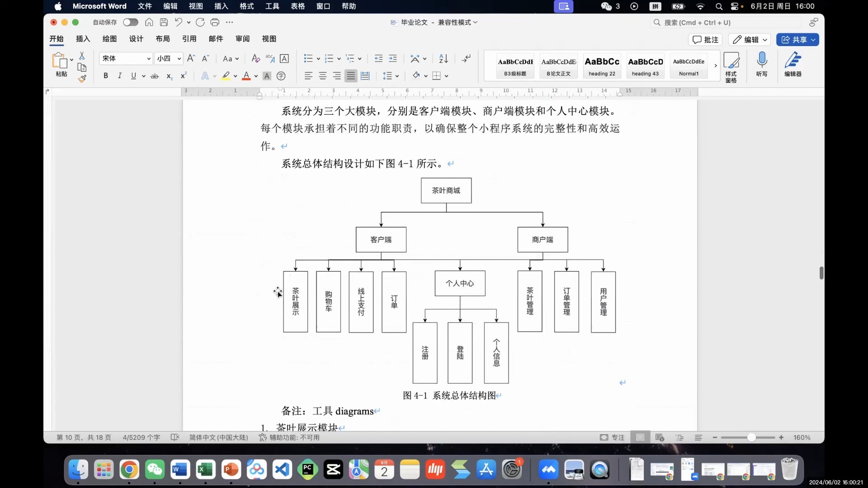This screenshot has width=868, height=488.
Task: Click the 共享 share button
Action: point(794,40)
